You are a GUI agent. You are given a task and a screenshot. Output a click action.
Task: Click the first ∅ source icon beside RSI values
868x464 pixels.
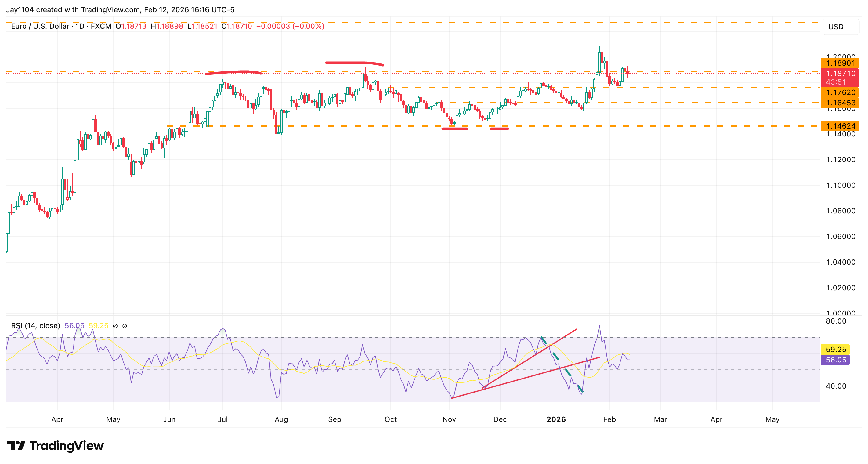[x=115, y=325]
